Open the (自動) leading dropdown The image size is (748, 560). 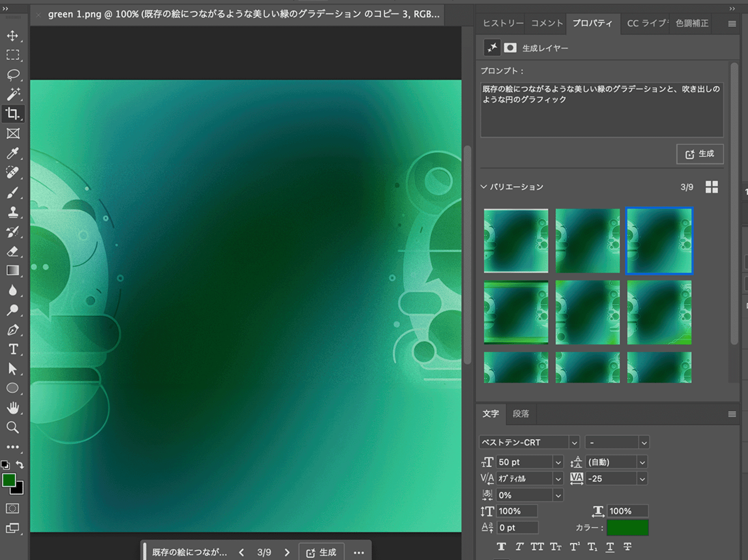click(x=642, y=462)
